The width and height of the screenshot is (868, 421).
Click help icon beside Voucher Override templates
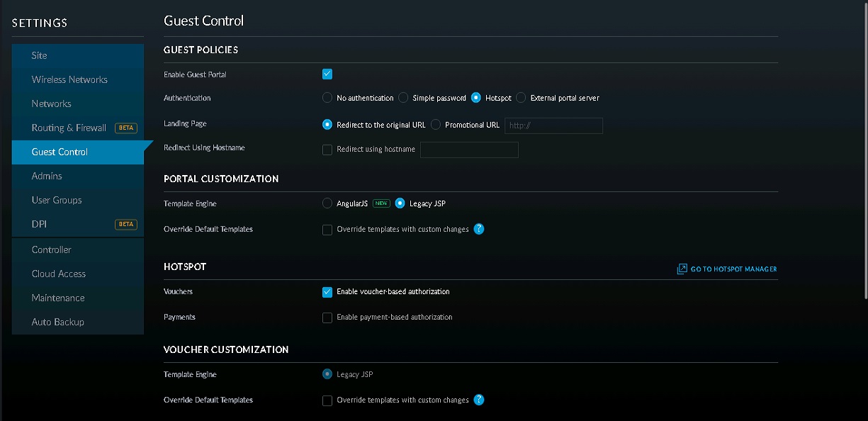[x=479, y=400]
